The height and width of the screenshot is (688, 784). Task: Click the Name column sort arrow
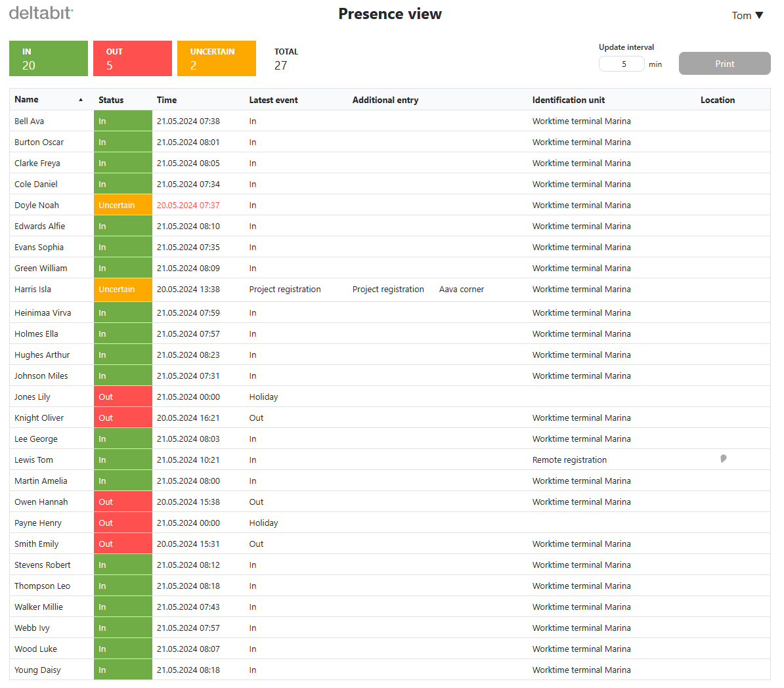[x=81, y=100]
